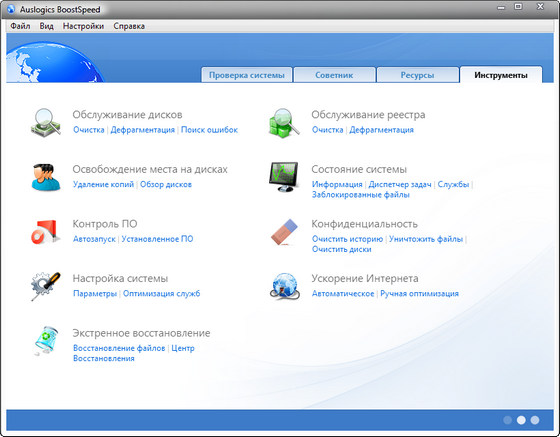
Task: Open the Информация system link
Action: pyautogui.click(x=337, y=184)
